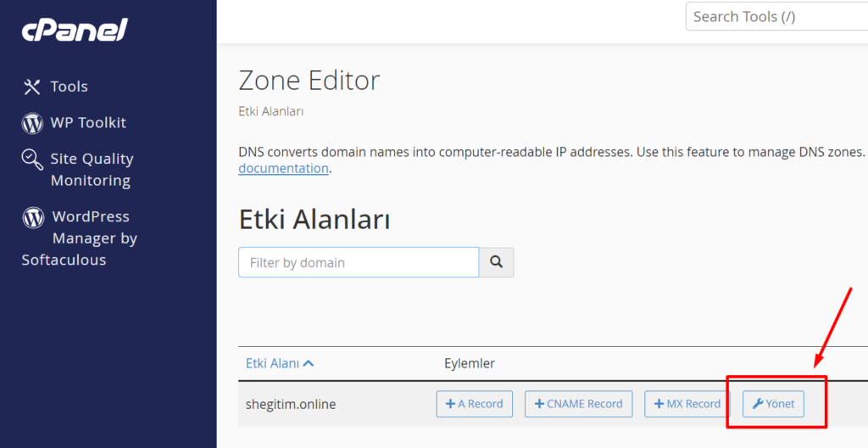Screen dimensions: 868x448
Task: Open the WordPress Manager by Softaculous label
Action: click(79, 238)
